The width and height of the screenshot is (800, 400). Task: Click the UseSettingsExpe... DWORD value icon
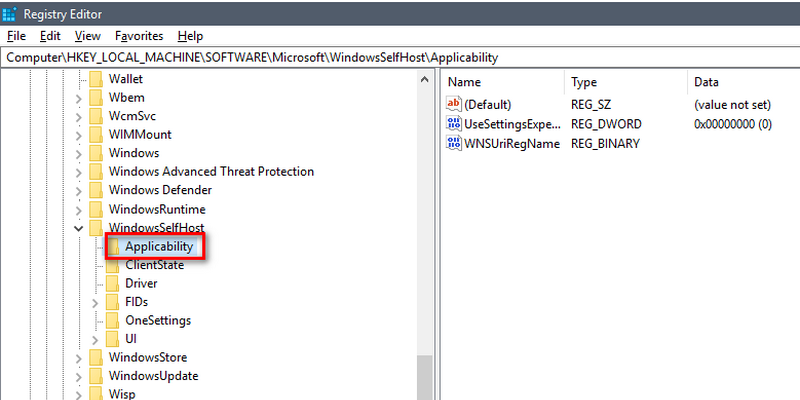click(453, 123)
